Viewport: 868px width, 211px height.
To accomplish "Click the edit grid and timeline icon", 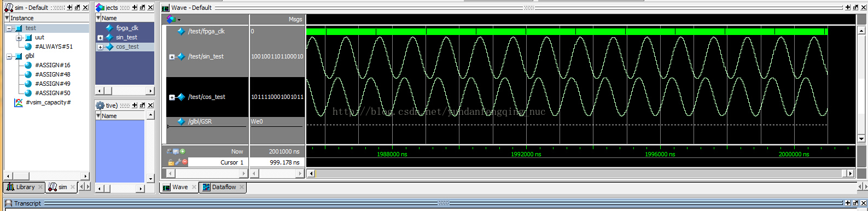I will pyautogui.click(x=176, y=151).
